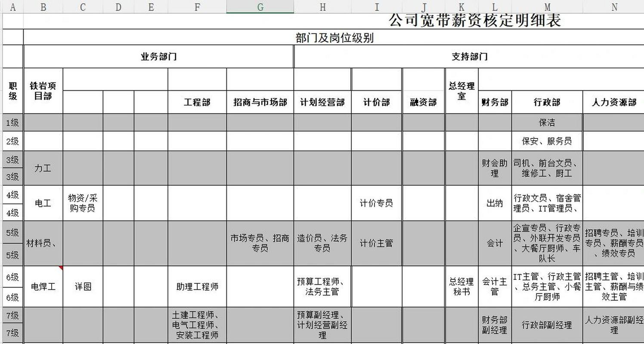Select the 预算工程师、法务主管 cell

(322, 286)
